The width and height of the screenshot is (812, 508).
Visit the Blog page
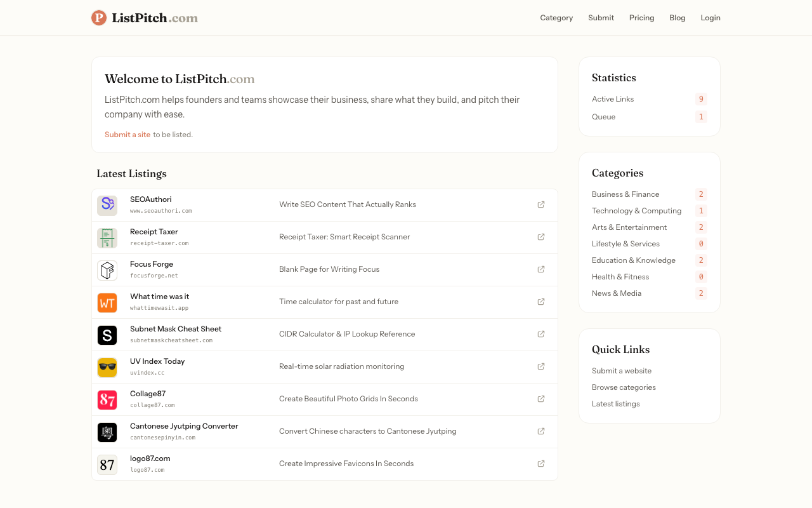[x=678, y=18]
